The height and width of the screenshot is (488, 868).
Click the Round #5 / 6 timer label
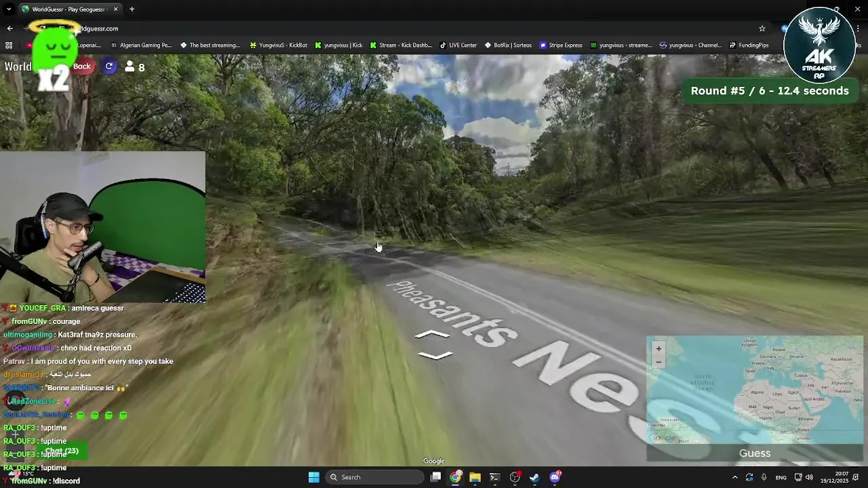(x=770, y=91)
